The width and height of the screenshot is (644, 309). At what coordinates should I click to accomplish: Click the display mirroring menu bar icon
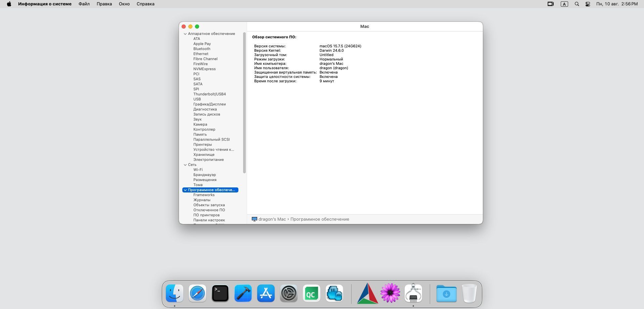pos(551,4)
